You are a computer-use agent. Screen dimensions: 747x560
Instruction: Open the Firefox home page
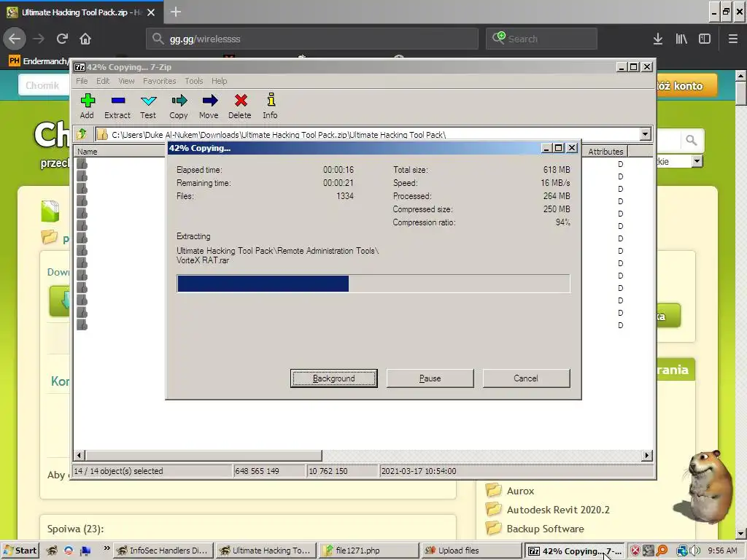click(x=85, y=39)
